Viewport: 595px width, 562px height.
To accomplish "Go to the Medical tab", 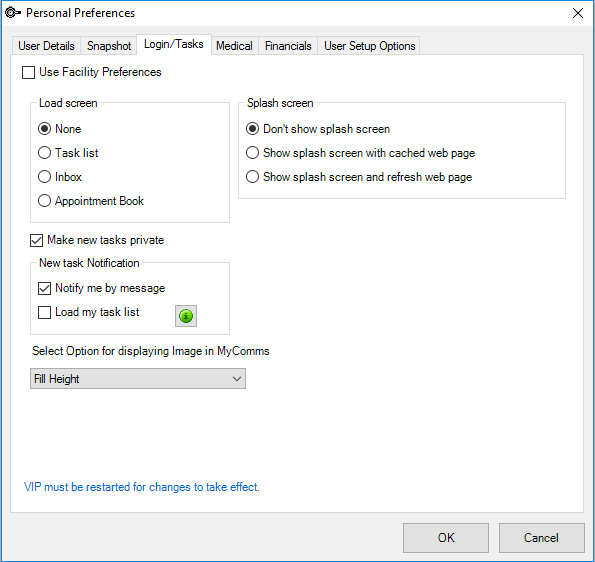I will pyautogui.click(x=235, y=46).
